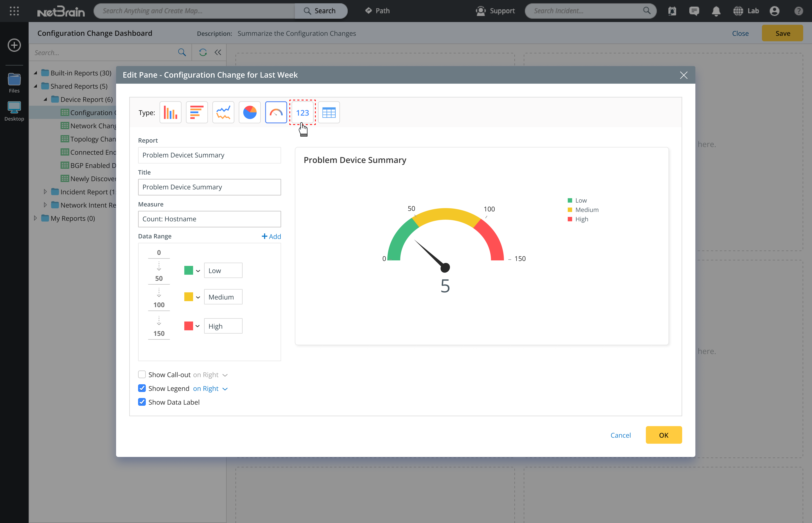Enable the Show Call-out checkbox
This screenshot has height=523, width=812.
pyautogui.click(x=142, y=375)
